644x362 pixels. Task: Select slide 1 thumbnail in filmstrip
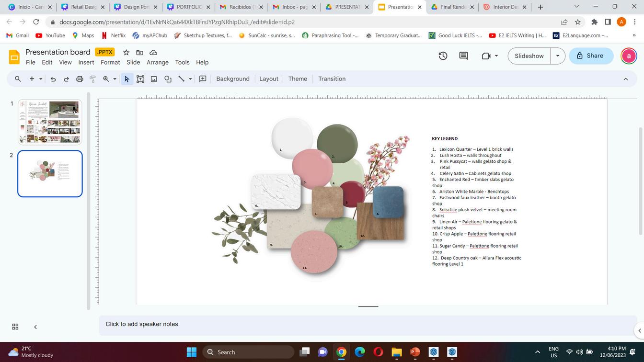(50, 122)
